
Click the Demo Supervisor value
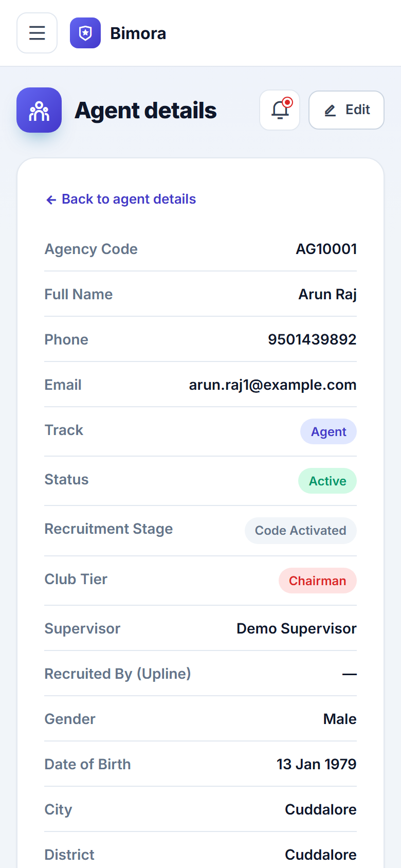[297, 628]
